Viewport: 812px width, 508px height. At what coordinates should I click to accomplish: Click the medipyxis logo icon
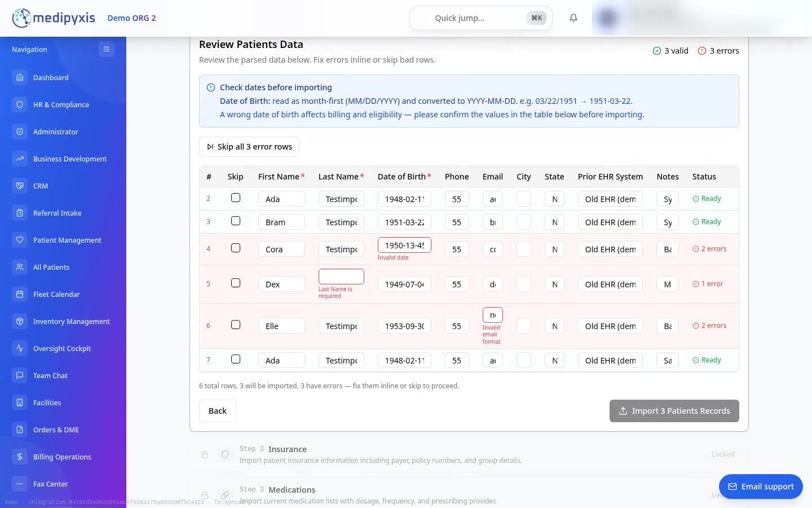[x=21, y=18]
